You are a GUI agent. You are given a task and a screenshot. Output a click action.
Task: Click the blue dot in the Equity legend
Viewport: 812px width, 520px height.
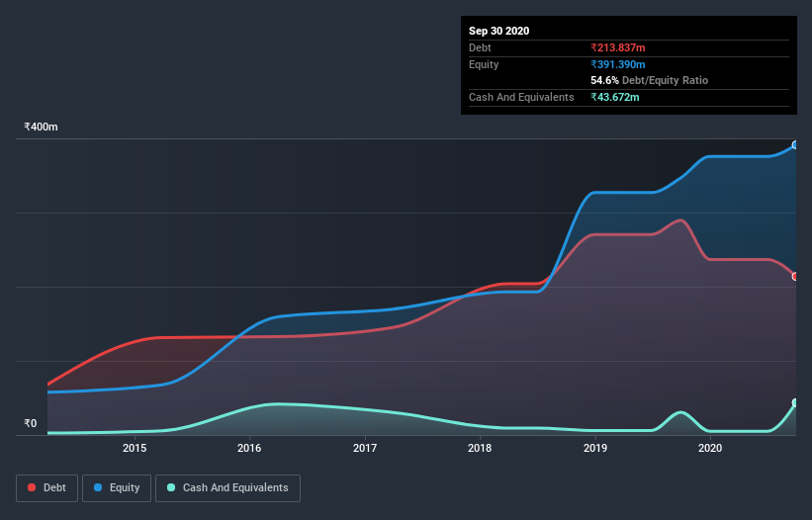coord(98,487)
